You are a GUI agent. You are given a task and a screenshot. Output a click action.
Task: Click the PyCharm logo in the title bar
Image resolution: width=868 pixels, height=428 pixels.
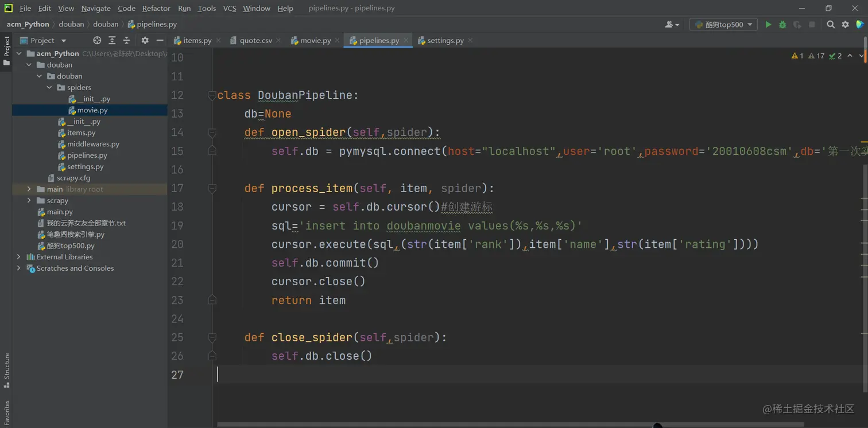pos(9,8)
